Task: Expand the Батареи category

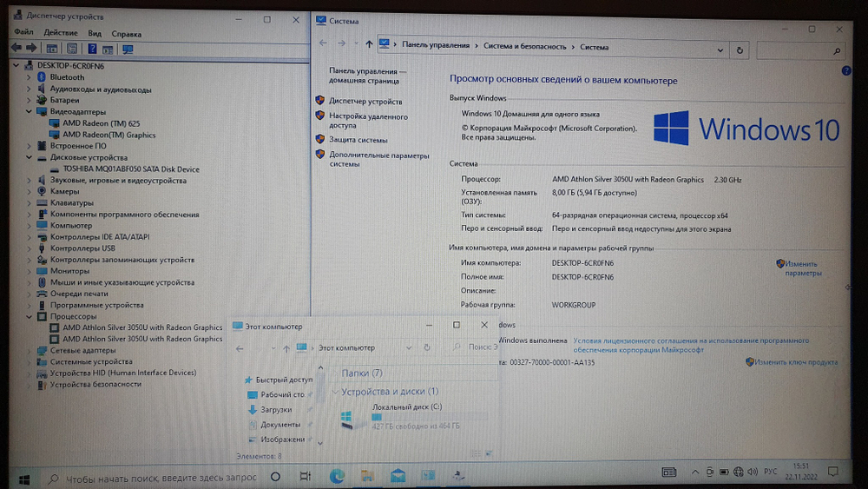Action: point(29,100)
